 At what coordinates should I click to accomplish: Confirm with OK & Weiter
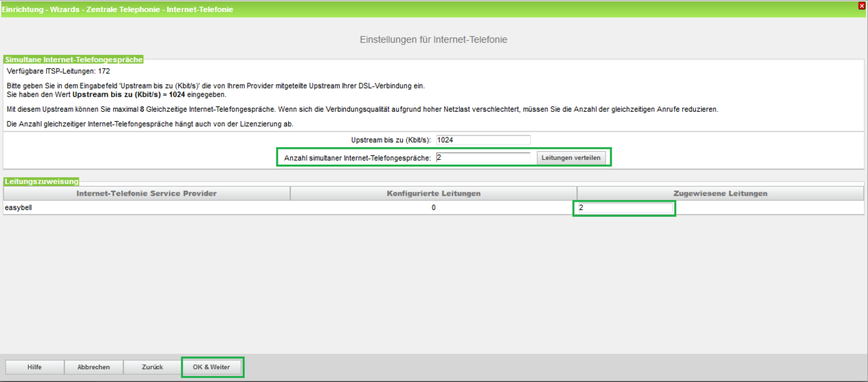pos(212,367)
